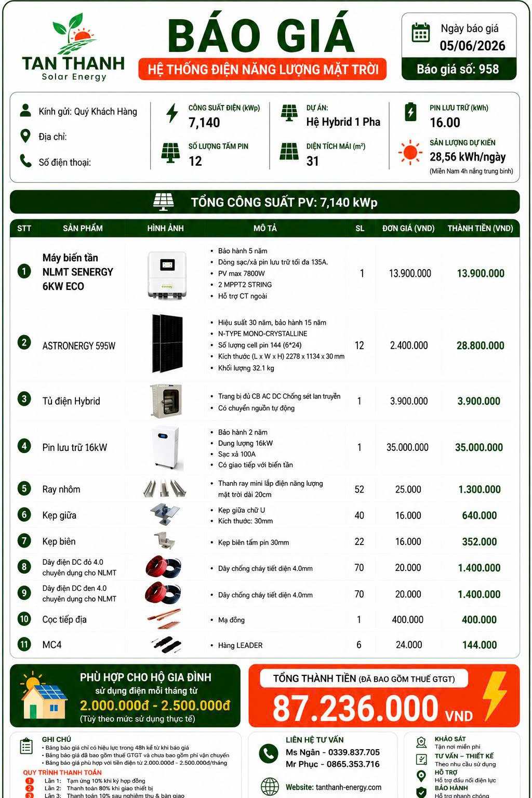This screenshot has height=798, width=532.
Task: Click the Báo giá số: 958 label
Action: pyautogui.click(x=459, y=69)
